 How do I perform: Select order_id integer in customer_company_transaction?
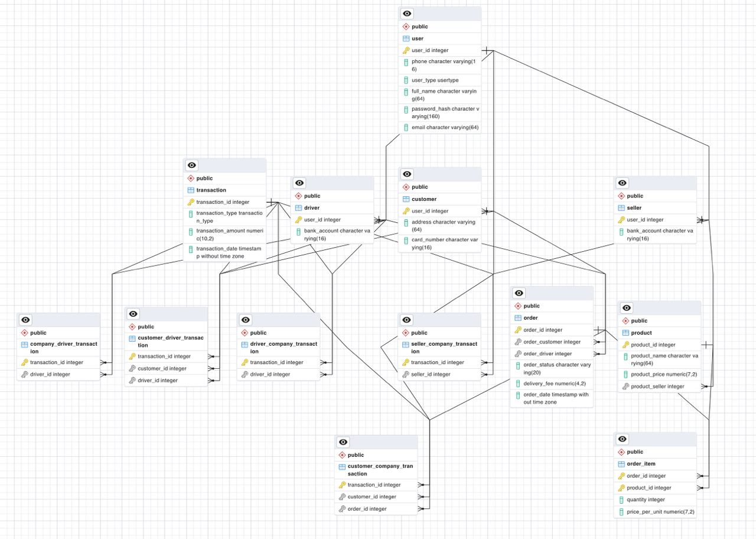coord(376,509)
